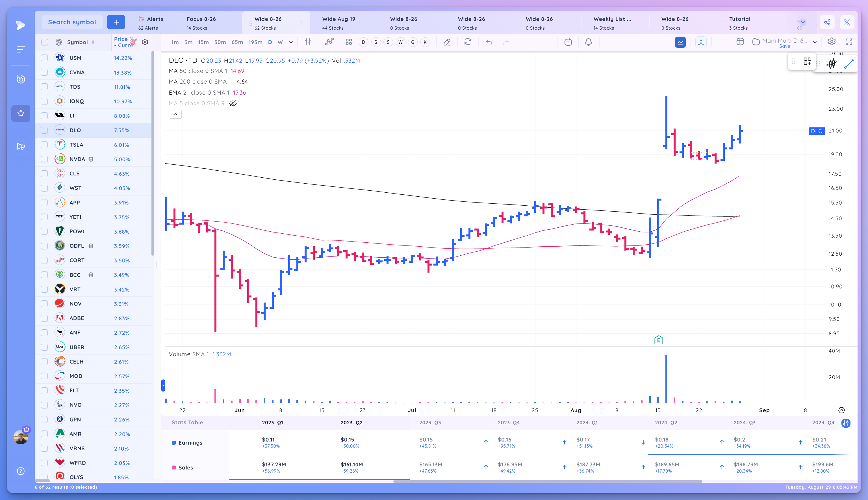Click the add symbol plus button
Image resolution: width=868 pixels, height=500 pixels.
(x=116, y=22)
